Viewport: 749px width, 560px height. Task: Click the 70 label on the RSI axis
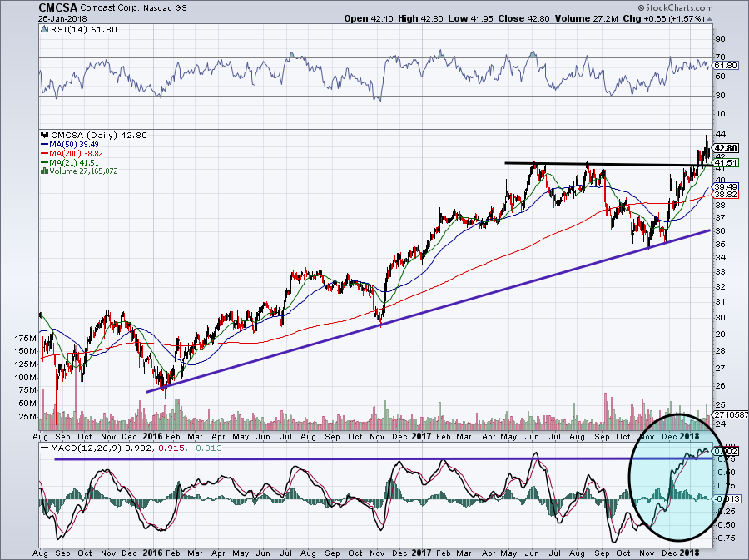pos(720,57)
